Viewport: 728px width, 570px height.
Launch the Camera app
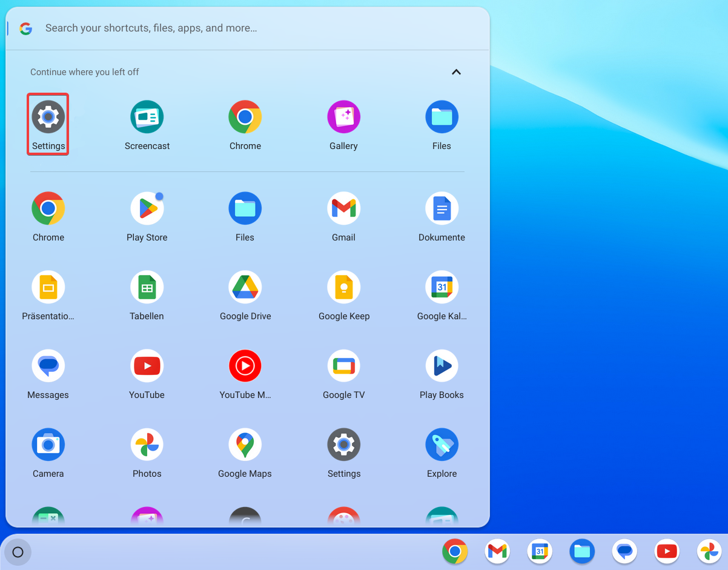pos(48,453)
